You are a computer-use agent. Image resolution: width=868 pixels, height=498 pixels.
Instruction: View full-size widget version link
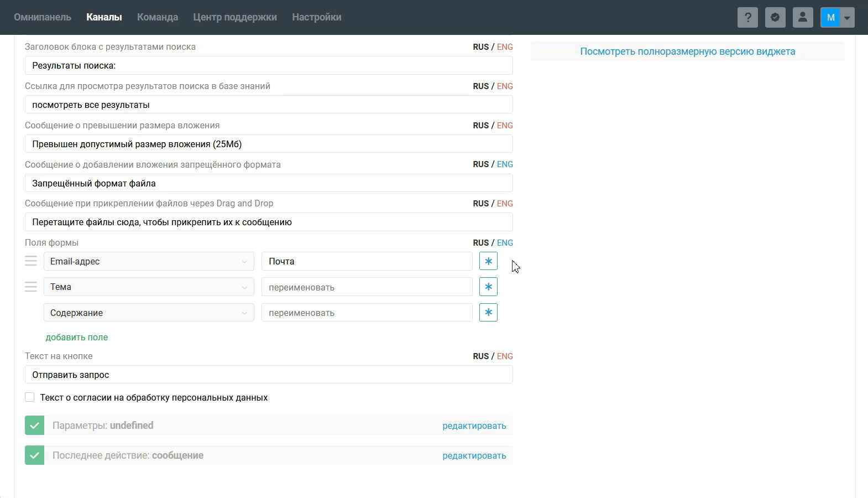click(x=687, y=51)
